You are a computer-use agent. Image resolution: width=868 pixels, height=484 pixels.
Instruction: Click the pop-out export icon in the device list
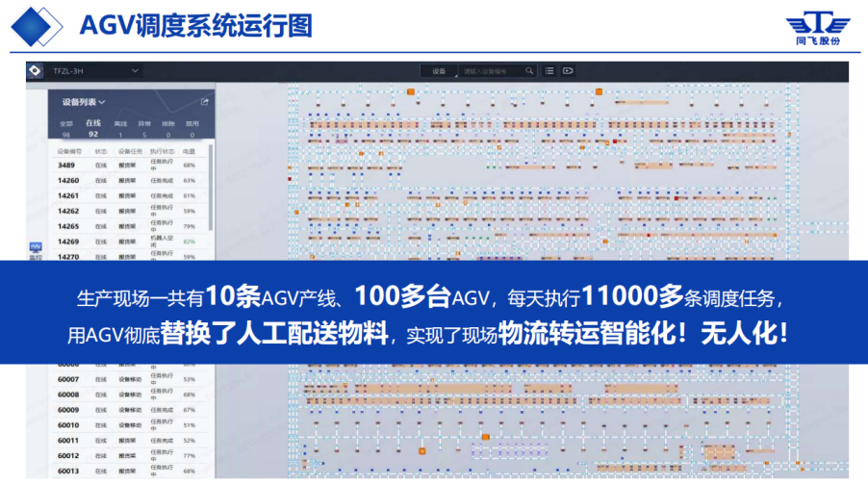pyautogui.click(x=204, y=102)
